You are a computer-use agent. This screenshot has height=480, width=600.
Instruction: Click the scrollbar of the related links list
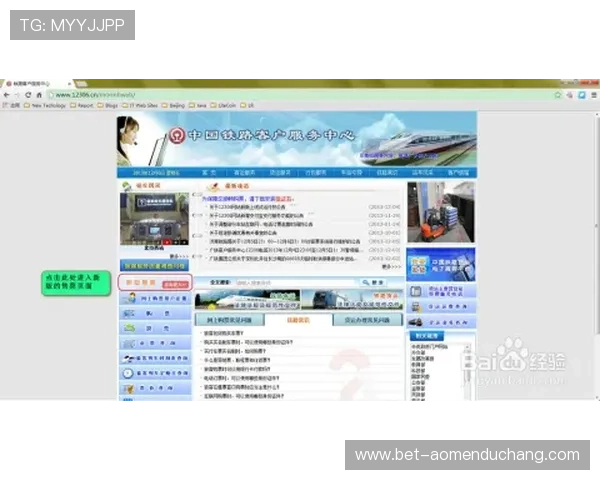click(x=467, y=372)
